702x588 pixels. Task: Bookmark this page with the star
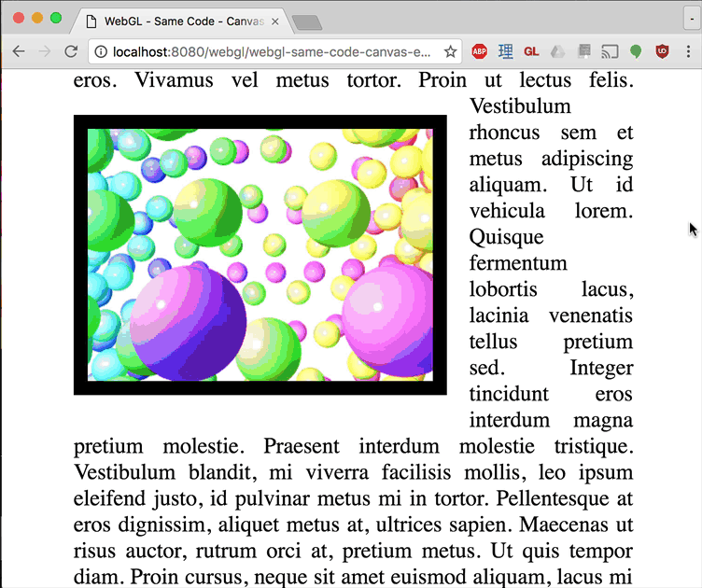coord(450,52)
